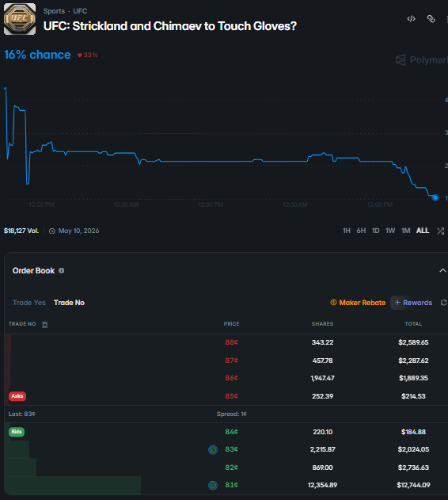Click the Spread: 1¢ label
Image resolution: width=448 pixels, height=500 pixels.
232,414
